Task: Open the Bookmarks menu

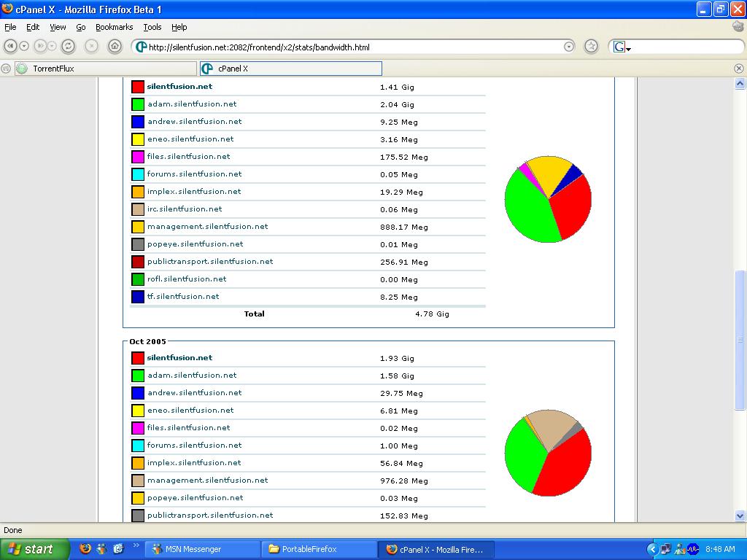Action: (x=115, y=27)
